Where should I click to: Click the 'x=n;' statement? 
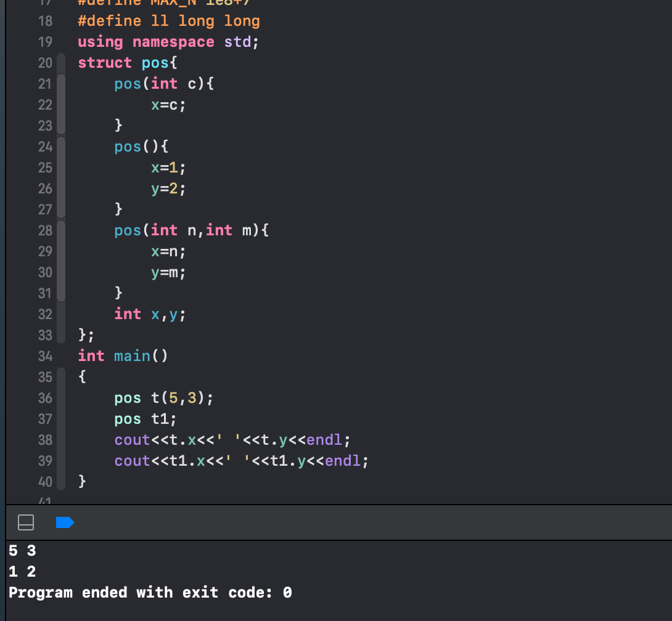168,252
